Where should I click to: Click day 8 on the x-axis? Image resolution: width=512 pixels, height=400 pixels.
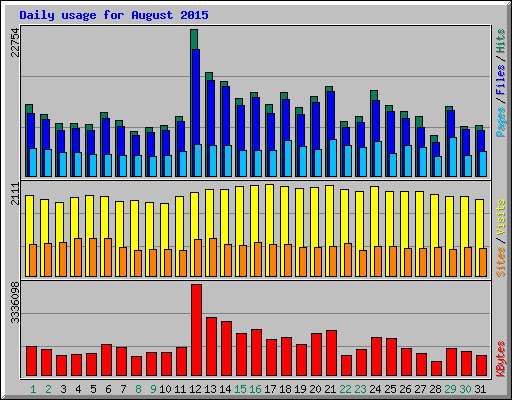point(138,389)
